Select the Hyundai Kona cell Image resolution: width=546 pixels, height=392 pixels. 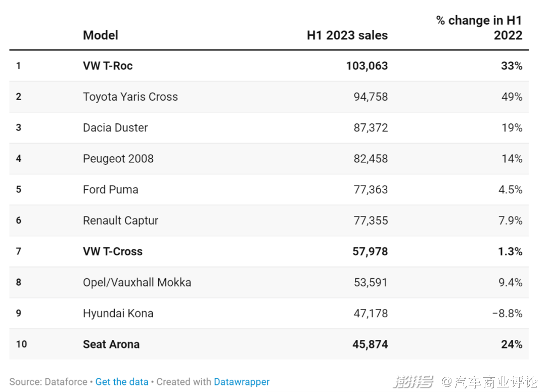coord(118,313)
